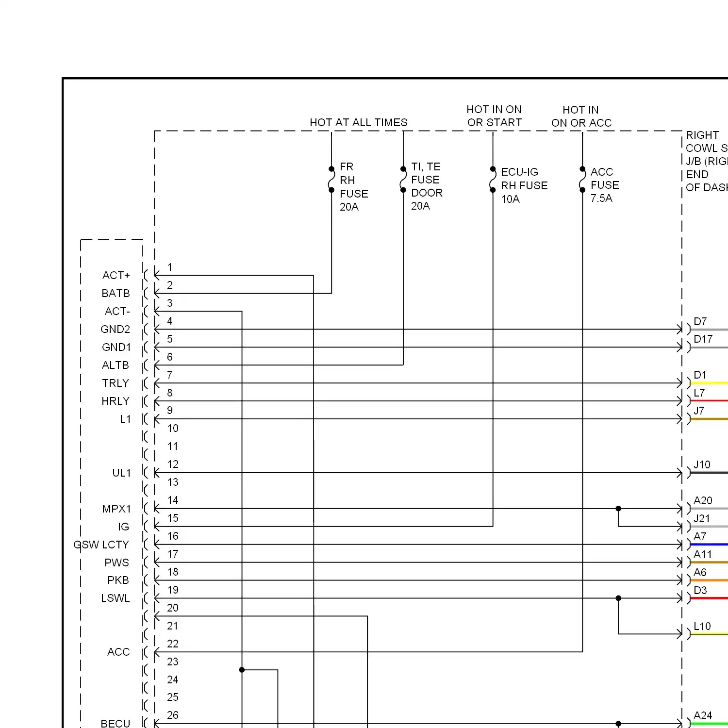Click connector pin A20 label

tap(703, 500)
